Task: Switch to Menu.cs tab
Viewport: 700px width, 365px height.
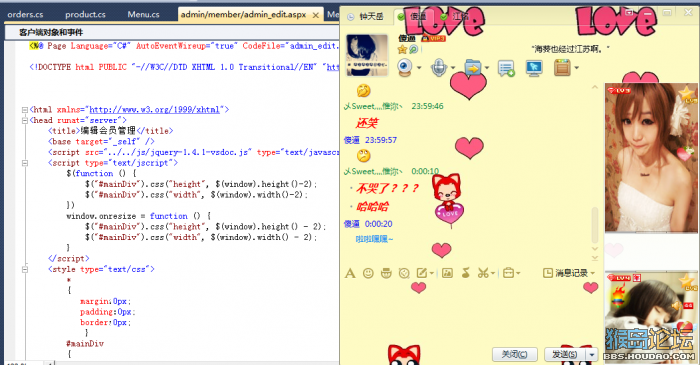Action: click(x=143, y=14)
